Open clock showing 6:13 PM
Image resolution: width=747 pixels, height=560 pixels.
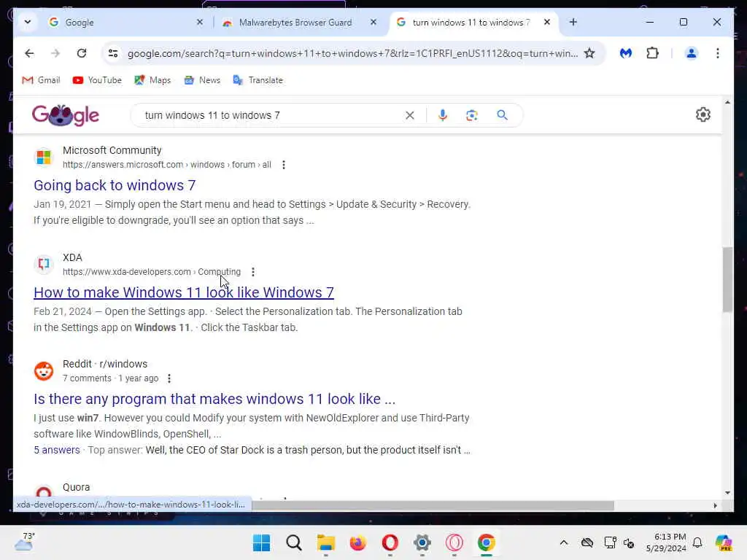coord(666,542)
